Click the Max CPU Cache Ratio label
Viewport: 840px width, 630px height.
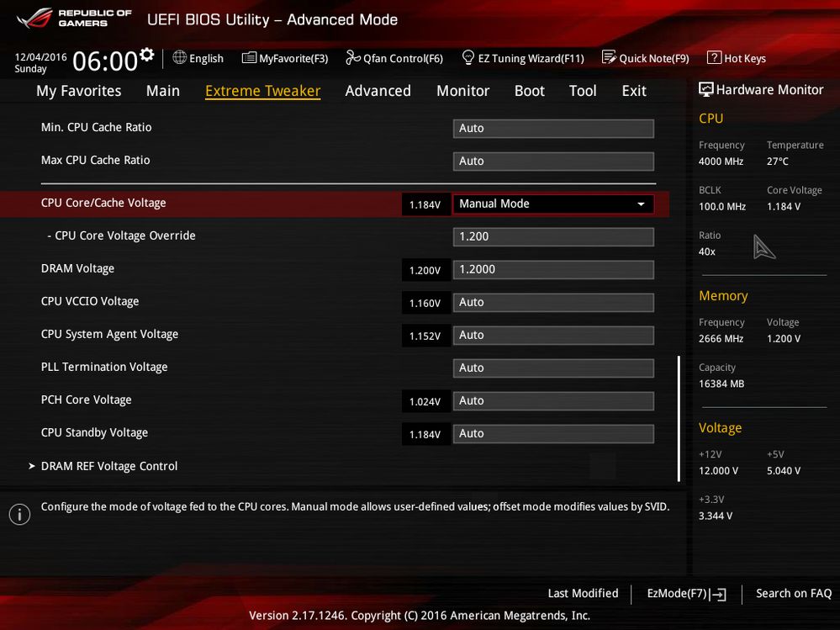coord(95,160)
